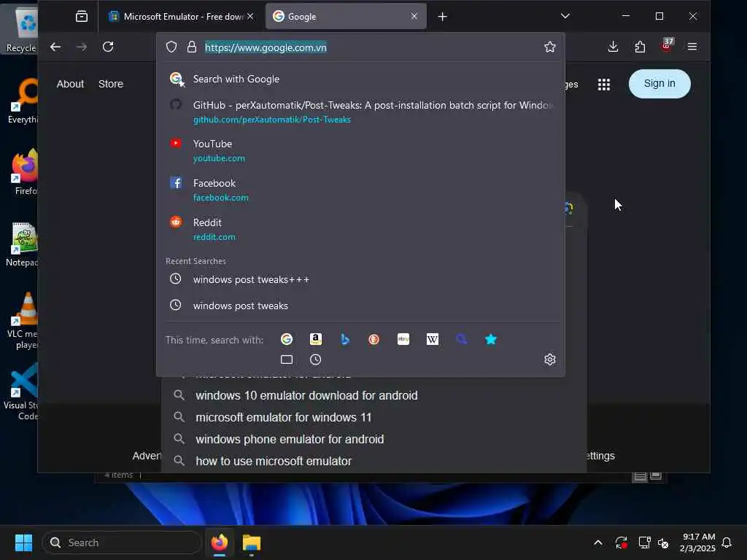The height and width of the screenshot is (560, 747).
Task: Search this time with Amazon icon
Action: click(x=316, y=339)
